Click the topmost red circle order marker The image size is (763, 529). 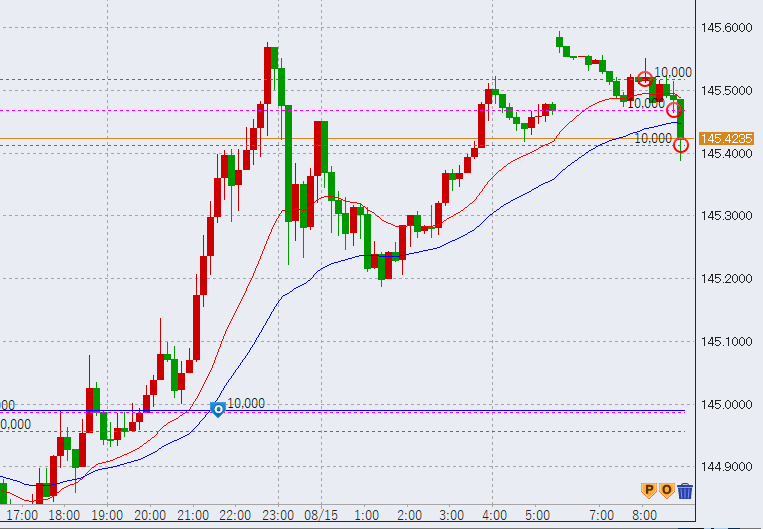tap(645, 78)
